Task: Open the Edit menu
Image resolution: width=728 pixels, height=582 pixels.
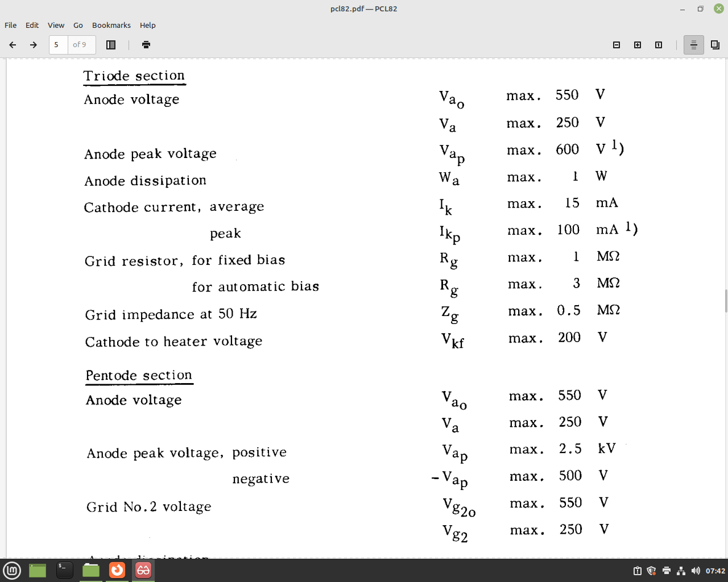Action: tap(32, 25)
